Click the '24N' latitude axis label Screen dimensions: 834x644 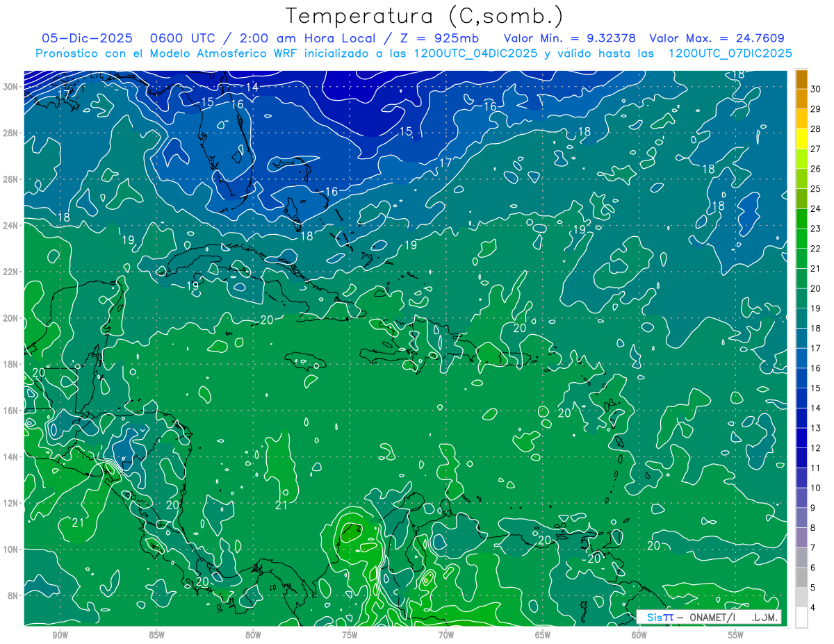click(x=12, y=225)
